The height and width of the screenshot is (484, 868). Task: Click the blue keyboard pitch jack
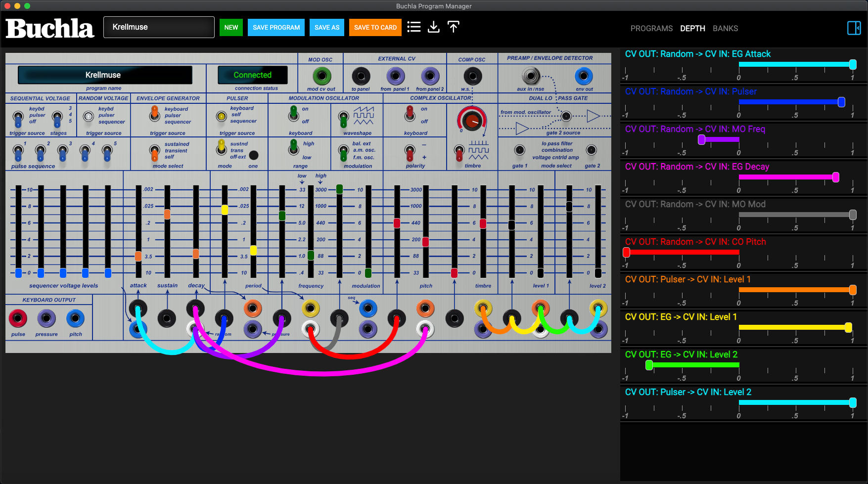click(x=75, y=318)
